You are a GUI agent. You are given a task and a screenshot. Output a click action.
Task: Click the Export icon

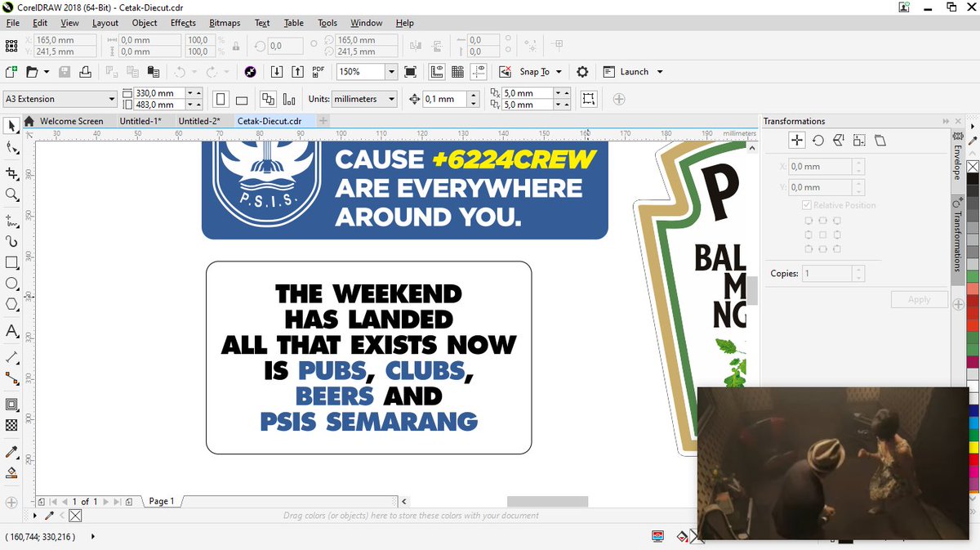[x=296, y=72]
